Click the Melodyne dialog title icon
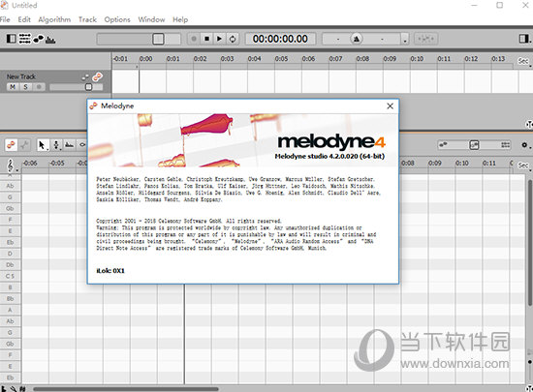This screenshot has width=533, height=392. point(93,106)
